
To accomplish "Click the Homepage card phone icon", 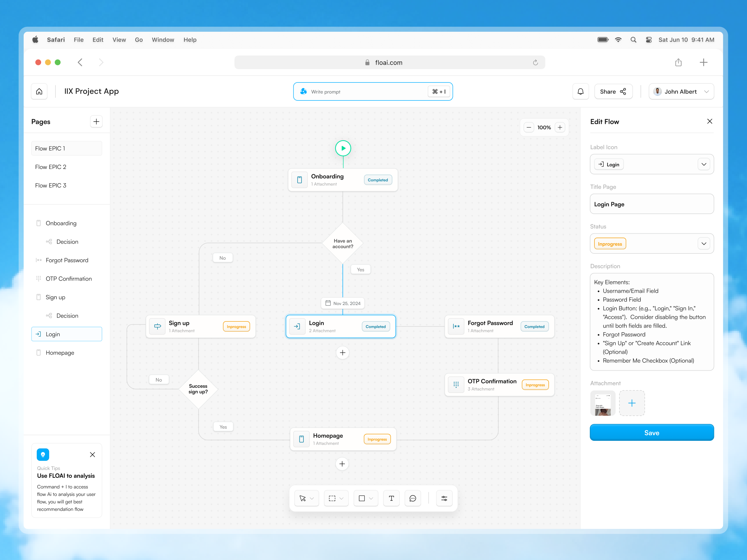I will coord(302,439).
